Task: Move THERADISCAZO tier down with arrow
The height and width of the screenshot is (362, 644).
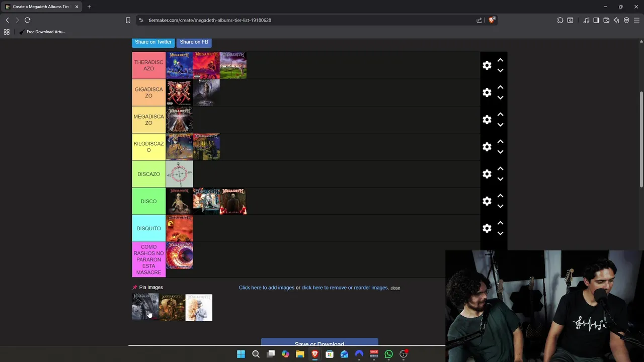Action: 500,71
